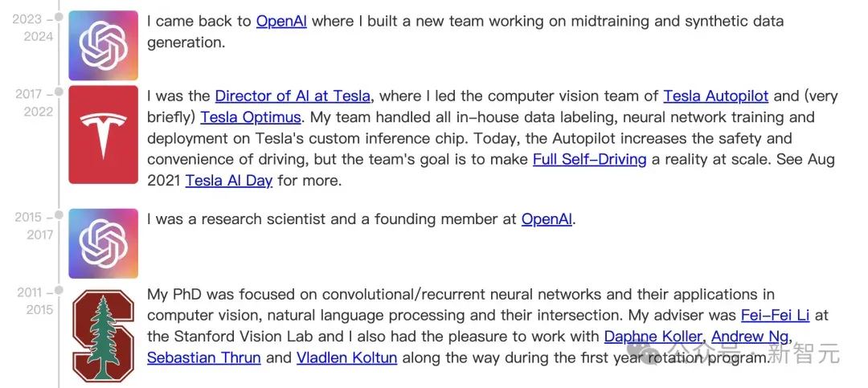Click the red Tesla logo
868x388 pixels.
tap(103, 134)
